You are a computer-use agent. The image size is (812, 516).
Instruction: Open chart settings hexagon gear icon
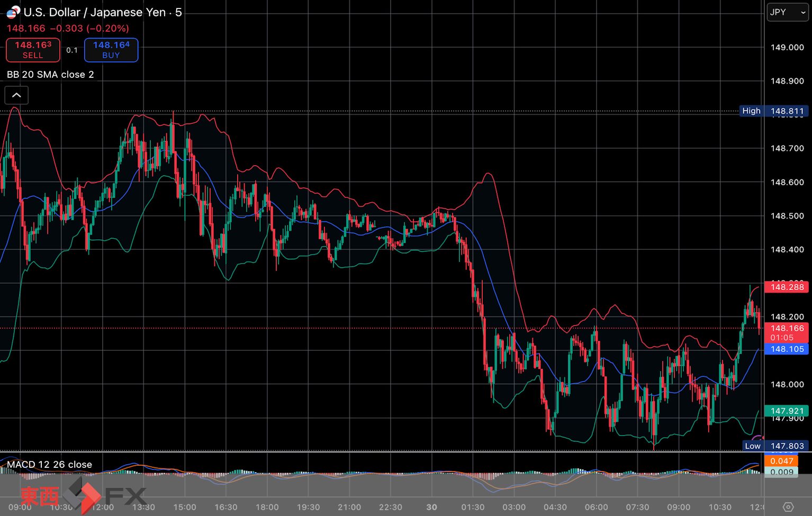[788, 507]
